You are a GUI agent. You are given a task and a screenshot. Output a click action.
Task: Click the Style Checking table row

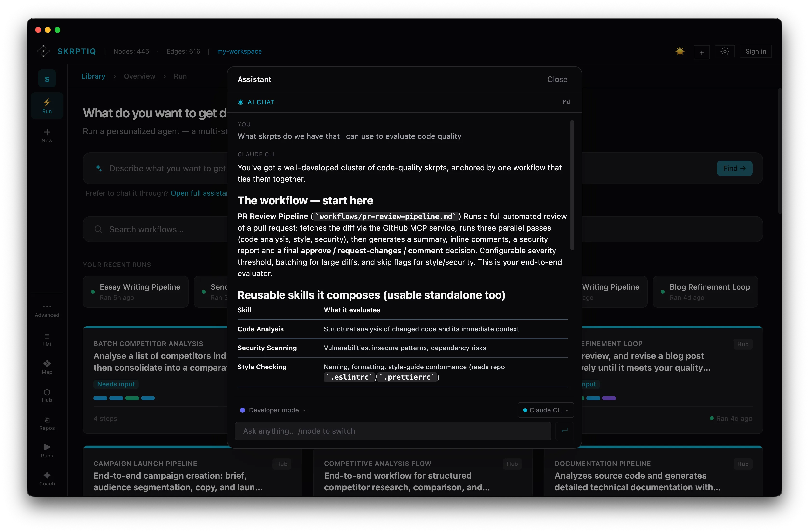click(x=403, y=372)
